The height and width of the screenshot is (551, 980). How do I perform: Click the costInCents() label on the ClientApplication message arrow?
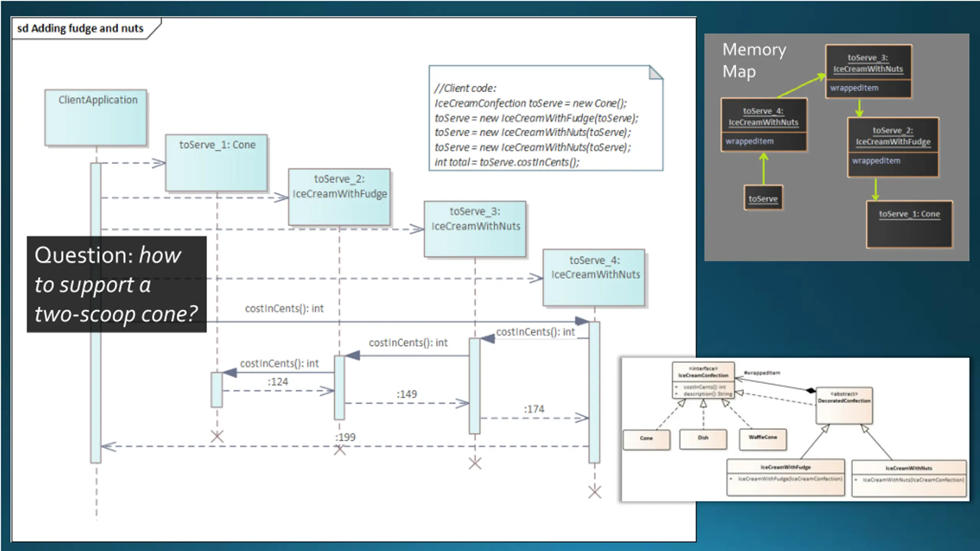click(x=284, y=308)
